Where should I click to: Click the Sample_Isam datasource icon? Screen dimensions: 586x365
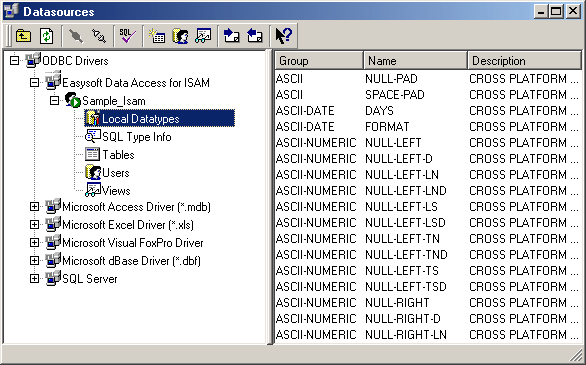tap(73, 100)
